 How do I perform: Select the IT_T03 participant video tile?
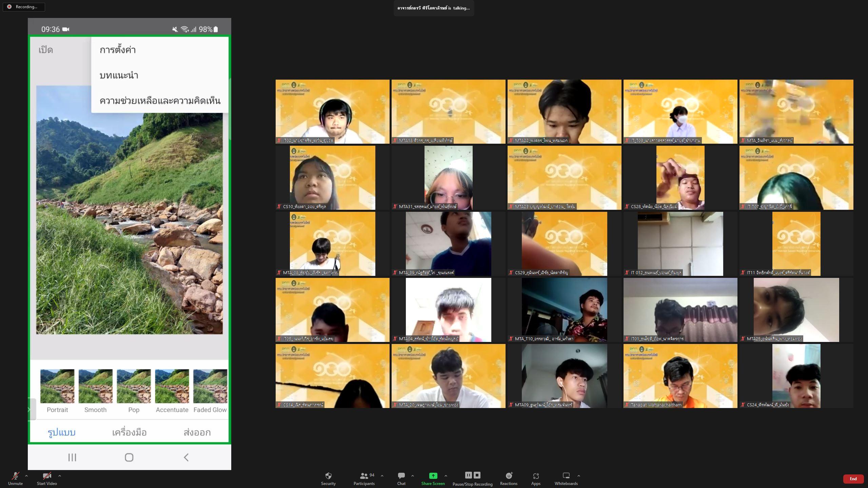pos(680,111)
